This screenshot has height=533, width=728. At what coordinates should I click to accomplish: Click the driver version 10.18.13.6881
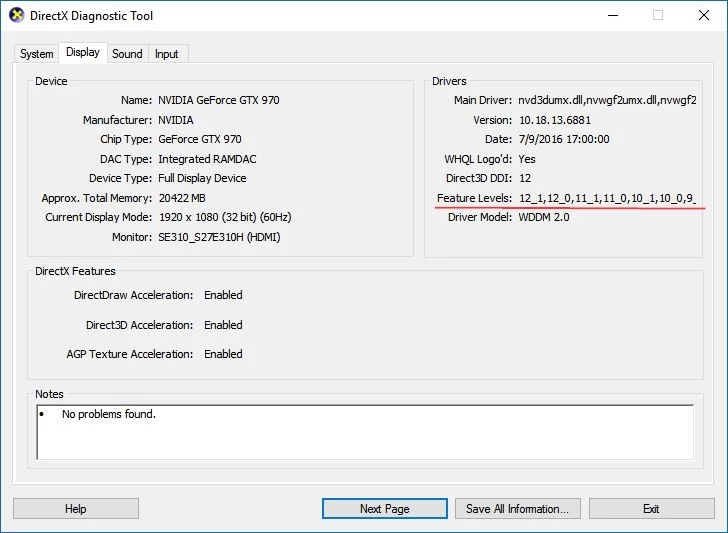(555, 120)
